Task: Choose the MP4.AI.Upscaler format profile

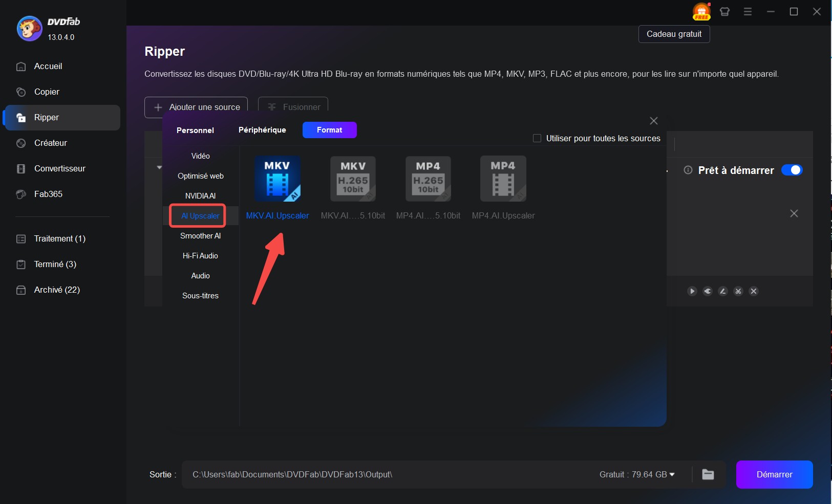Action: point(503,179)
